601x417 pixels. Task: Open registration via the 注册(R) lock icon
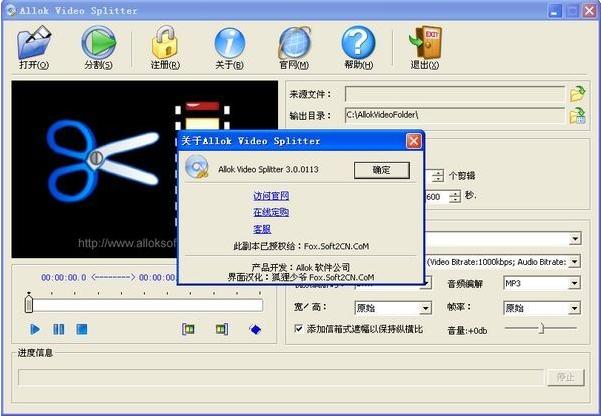[165, 48]
